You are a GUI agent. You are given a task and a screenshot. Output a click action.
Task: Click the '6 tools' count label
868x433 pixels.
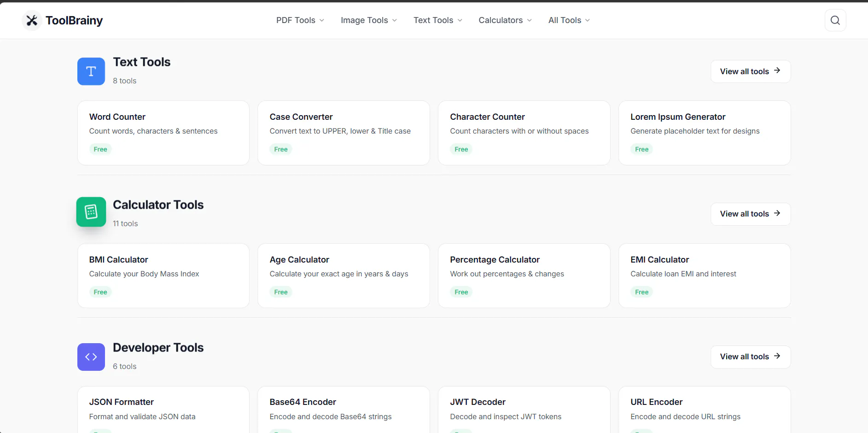125,366
